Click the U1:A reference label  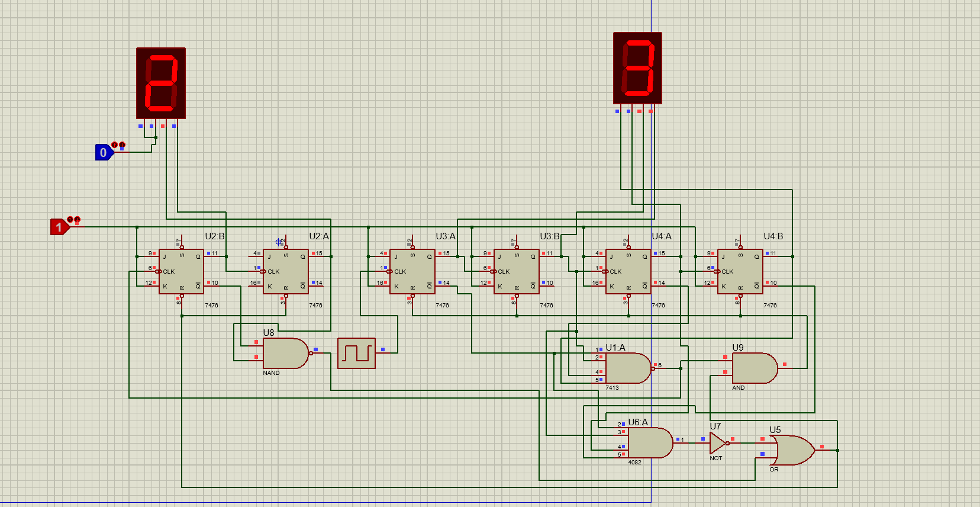pos(615,348)
